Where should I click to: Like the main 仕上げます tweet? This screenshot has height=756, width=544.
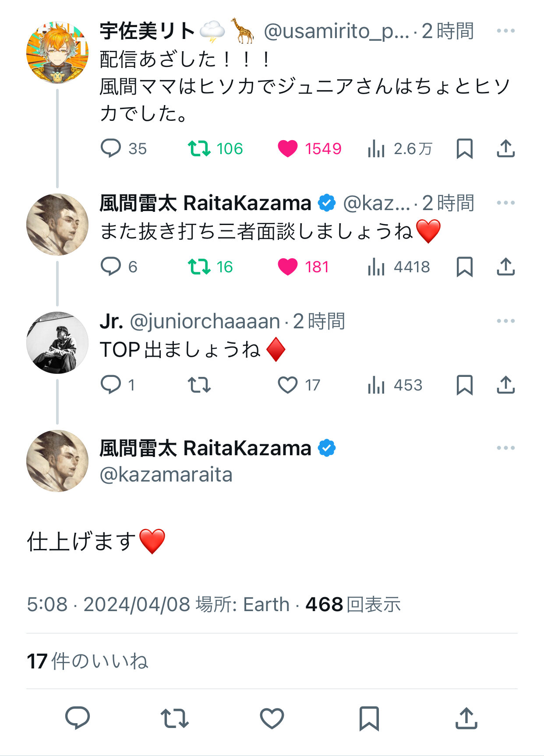tap(272, 718)
